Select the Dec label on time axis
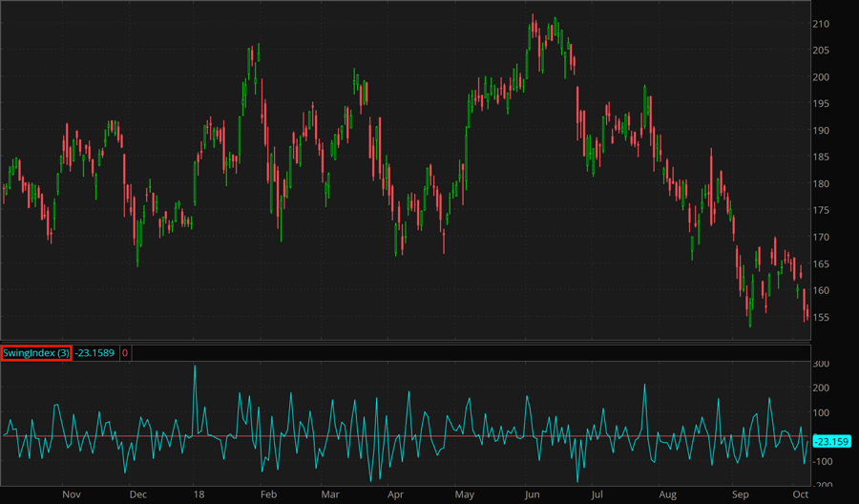Screen dimensions: 859x504 137,495
